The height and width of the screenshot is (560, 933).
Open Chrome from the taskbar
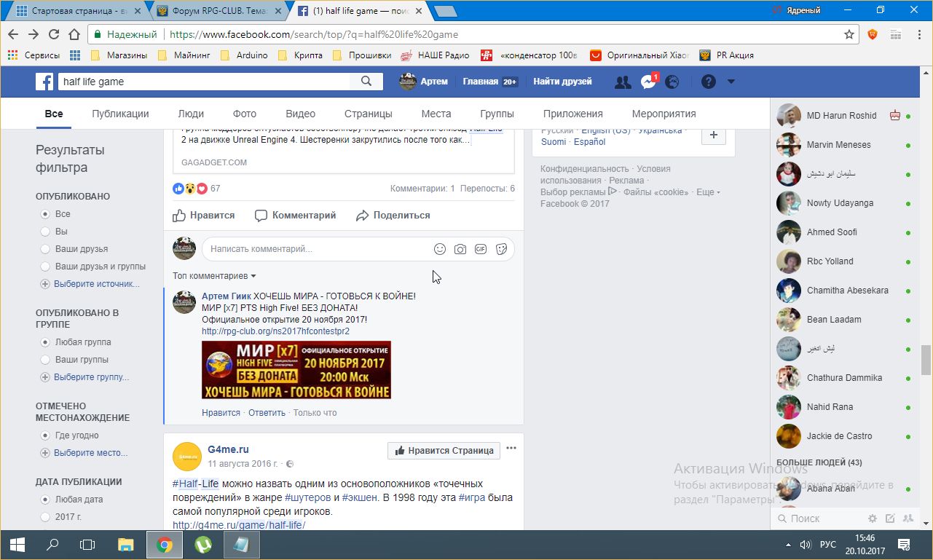(165, 545)
